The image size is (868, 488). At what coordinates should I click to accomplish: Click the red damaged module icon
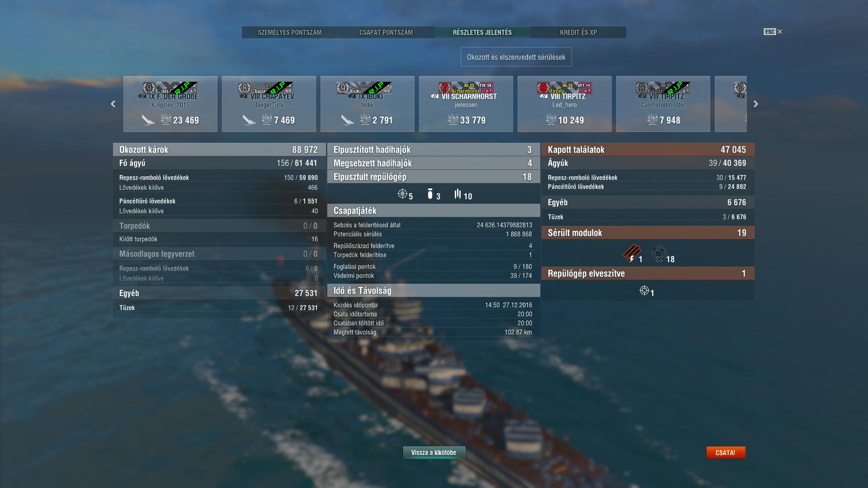631,253
